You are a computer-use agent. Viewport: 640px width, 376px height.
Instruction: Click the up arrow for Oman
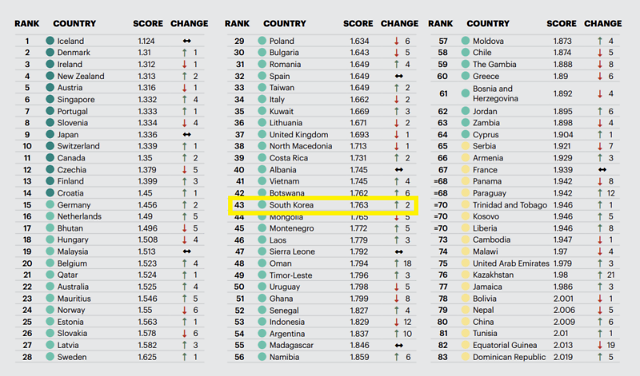click(396, 263)
